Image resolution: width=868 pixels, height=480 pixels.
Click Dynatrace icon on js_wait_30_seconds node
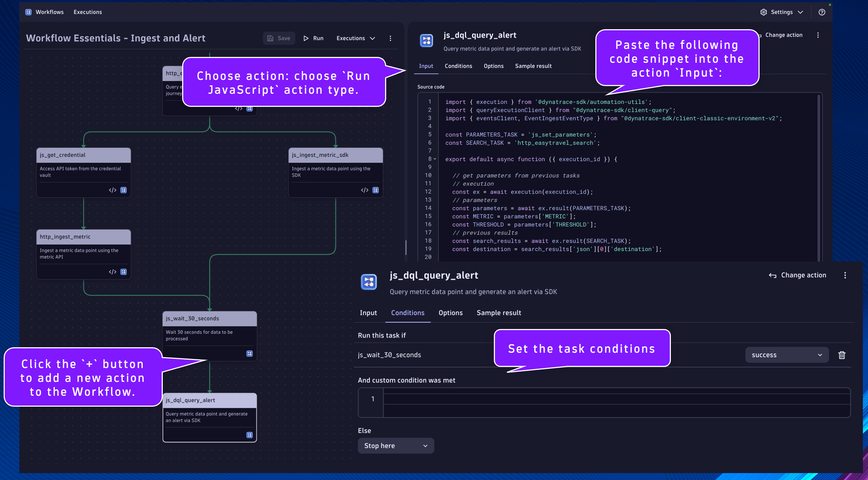tap(249, 353)
